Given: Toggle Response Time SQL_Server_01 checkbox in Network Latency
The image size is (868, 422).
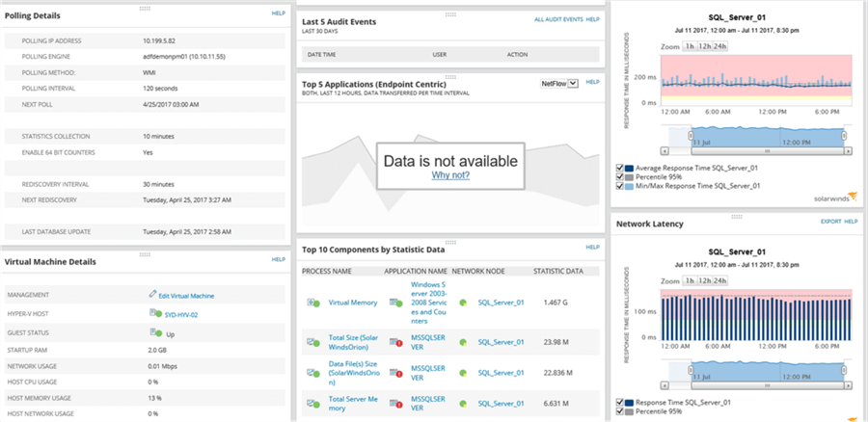Looking at the screenshot, I should click(x=620, y=403).
